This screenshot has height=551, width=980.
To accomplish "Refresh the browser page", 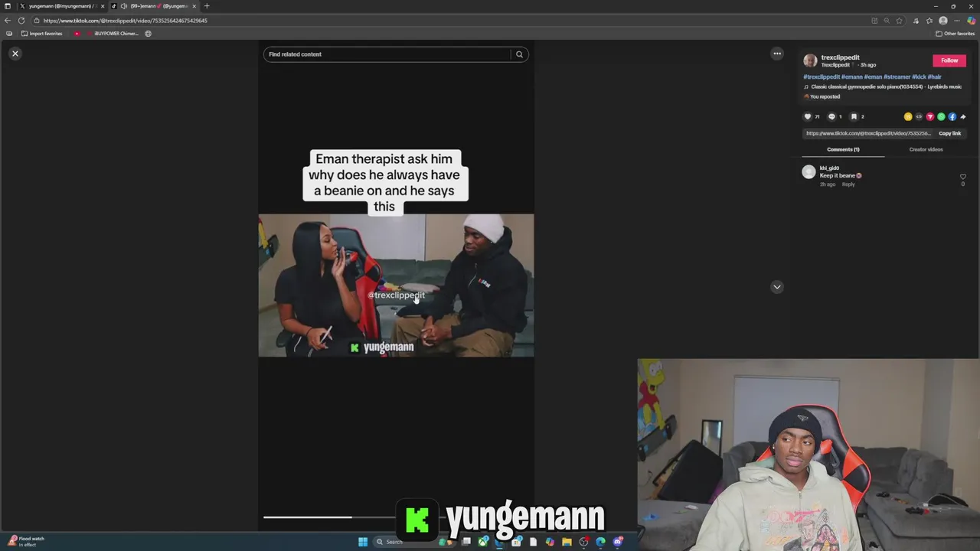I will [21, 21].
